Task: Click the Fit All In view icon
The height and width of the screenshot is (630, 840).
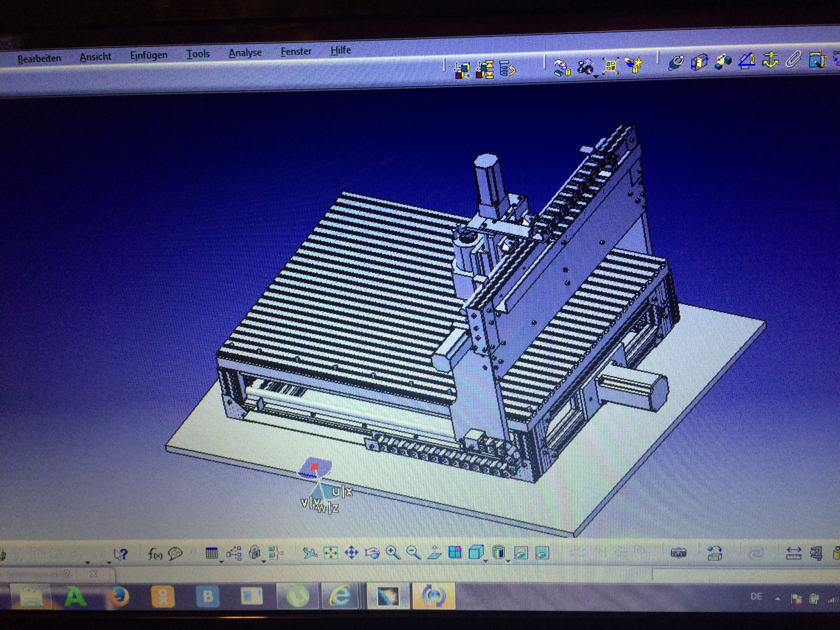Action: pyautogui.click(x=331, y=553)
